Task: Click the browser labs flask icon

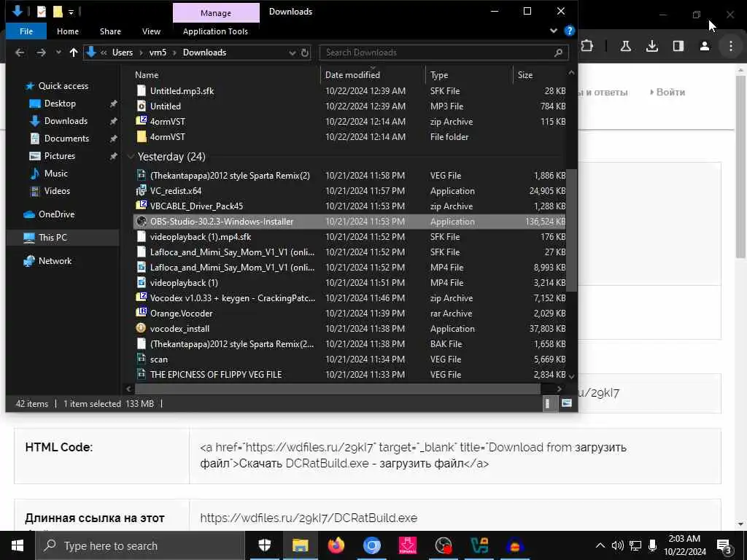Action: tap(625, 46)
